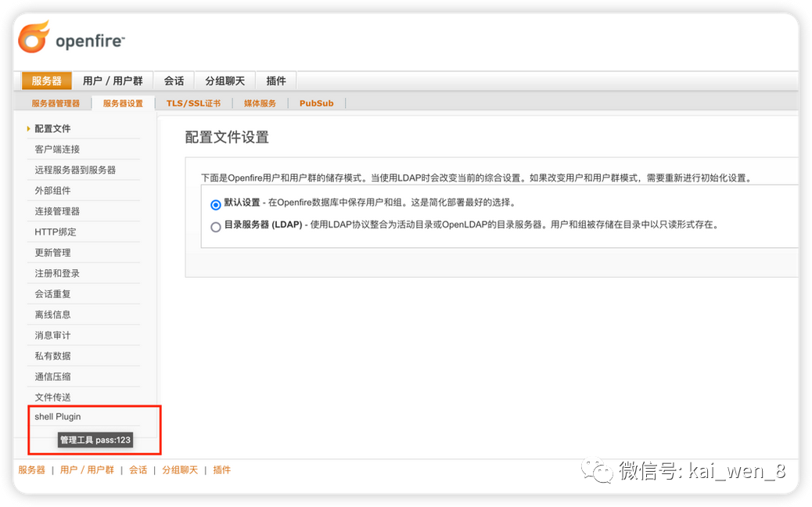Click the 配置文件设置 page heading

(227, 137)
